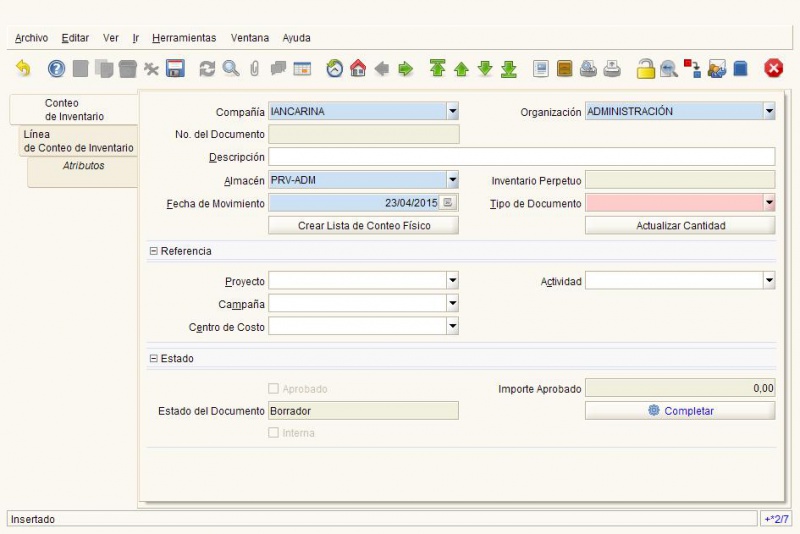800x534 pixels.
Task: Click the Copy record toolbar icon
Action: [104, 68]
